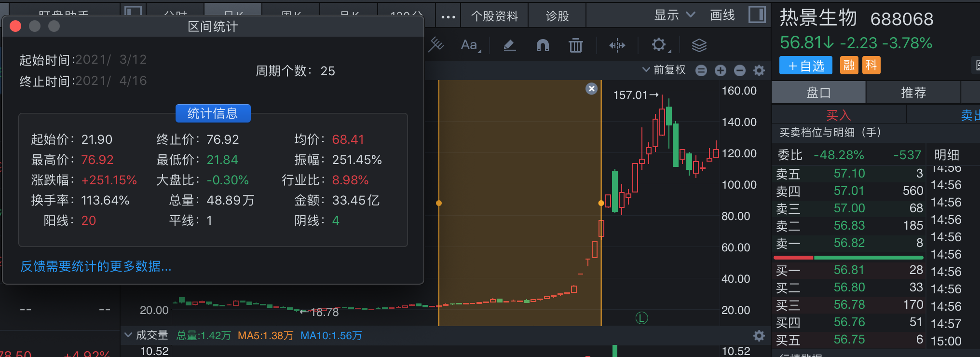980x357 pixels.
Task: Switch to the 个股资料 tab
Action: click(494, 16)
